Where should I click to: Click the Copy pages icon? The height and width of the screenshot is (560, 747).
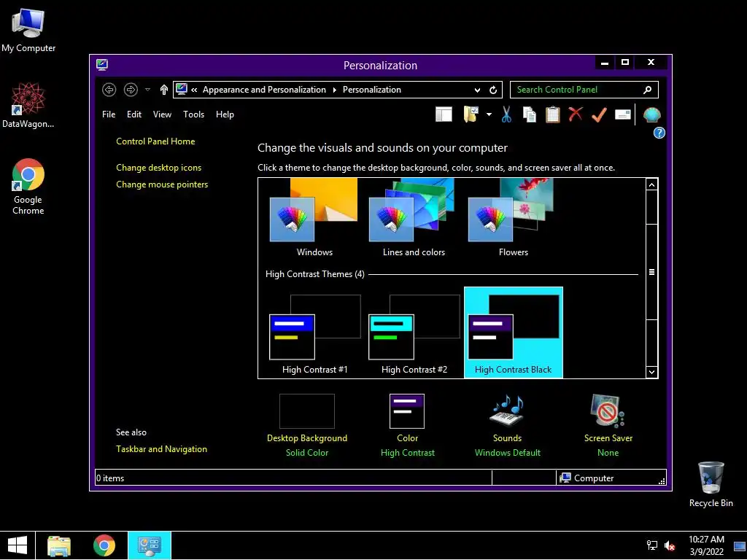click(x=530, y=114)
